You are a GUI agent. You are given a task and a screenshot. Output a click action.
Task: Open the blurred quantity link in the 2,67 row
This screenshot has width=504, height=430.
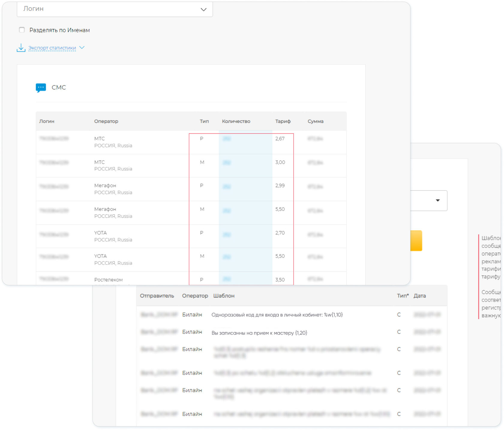tap(227, 139)
